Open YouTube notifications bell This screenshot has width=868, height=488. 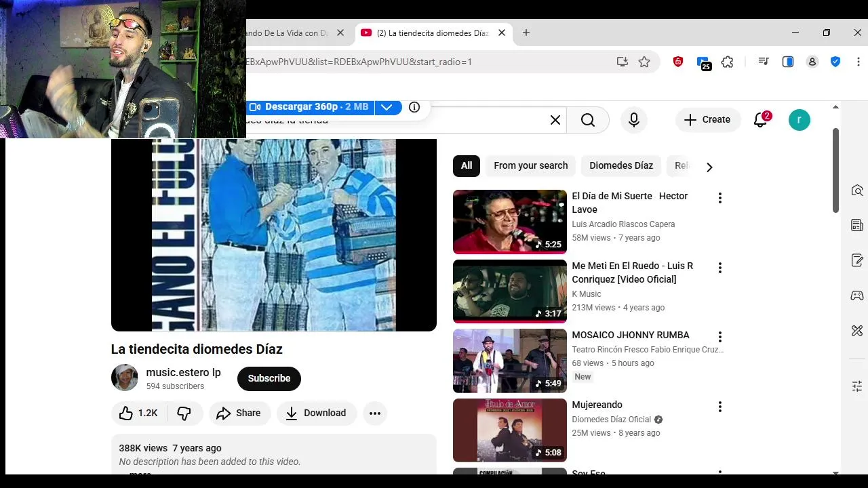(761, 120)
